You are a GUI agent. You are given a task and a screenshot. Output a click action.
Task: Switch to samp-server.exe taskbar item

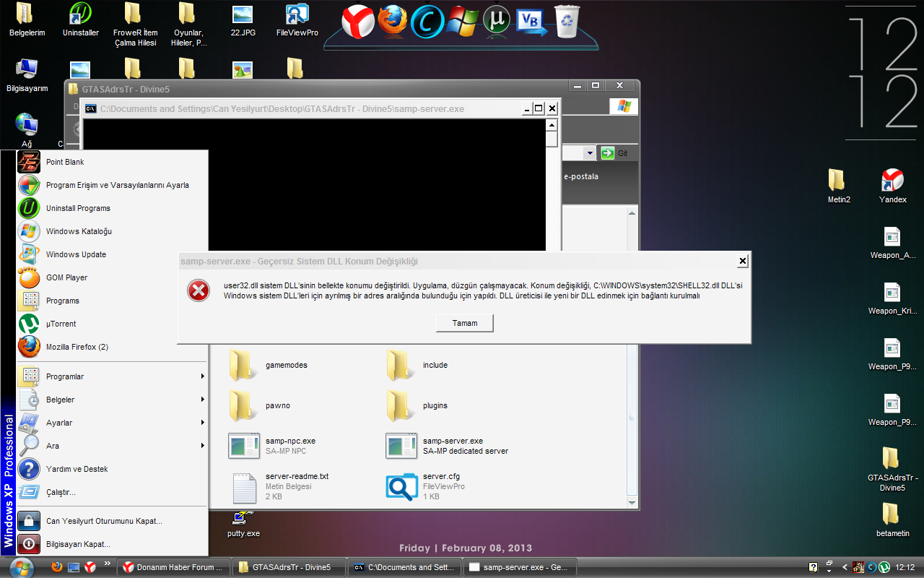point(520,567)
